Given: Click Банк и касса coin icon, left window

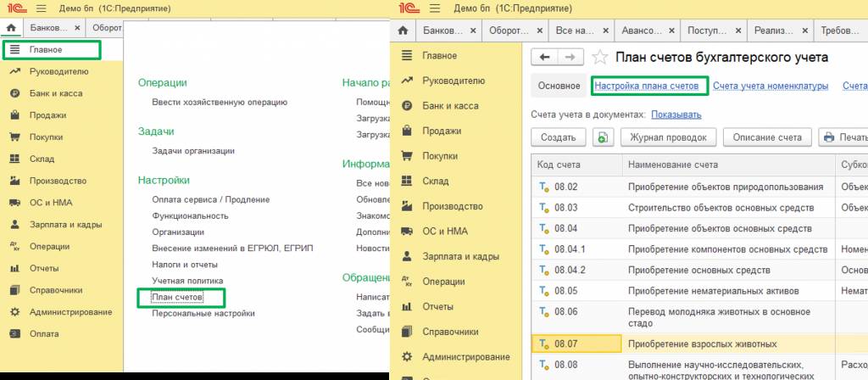Looking at the screenshot, I should (x=15, y=93).
